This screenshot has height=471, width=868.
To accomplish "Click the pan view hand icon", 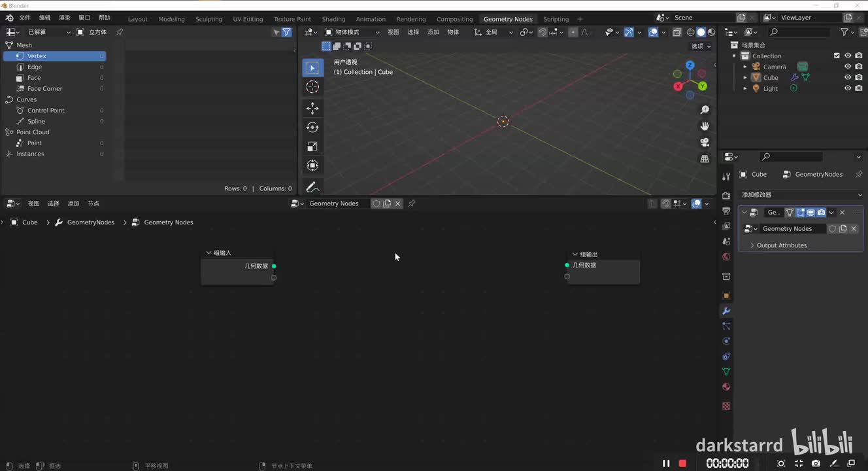I will click(x=705, y=126).
